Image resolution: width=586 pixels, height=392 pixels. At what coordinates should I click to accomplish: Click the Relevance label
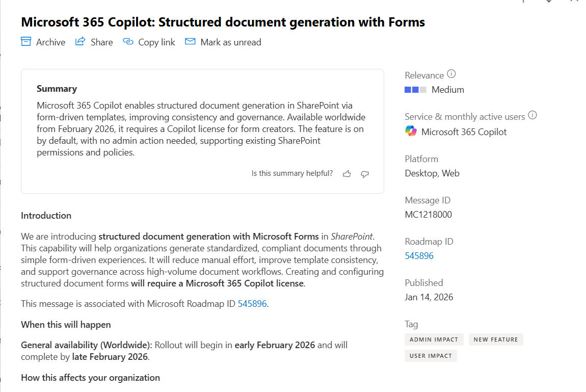(424, 75)
